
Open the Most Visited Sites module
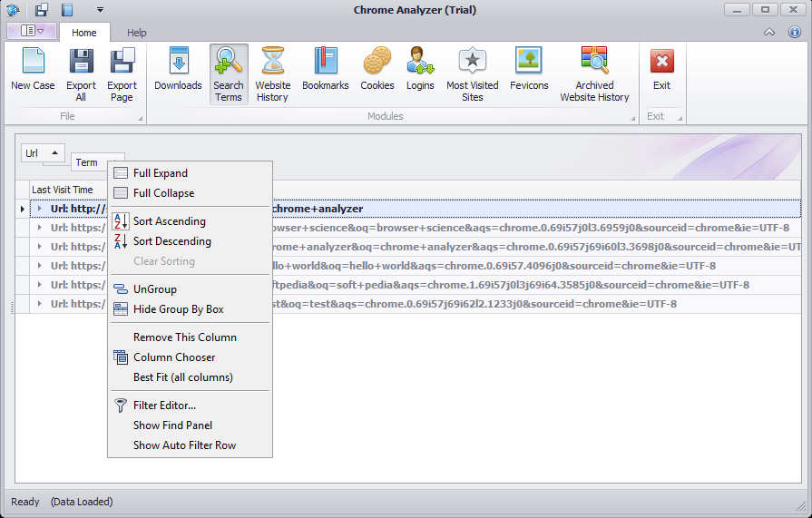click(473, 74)
